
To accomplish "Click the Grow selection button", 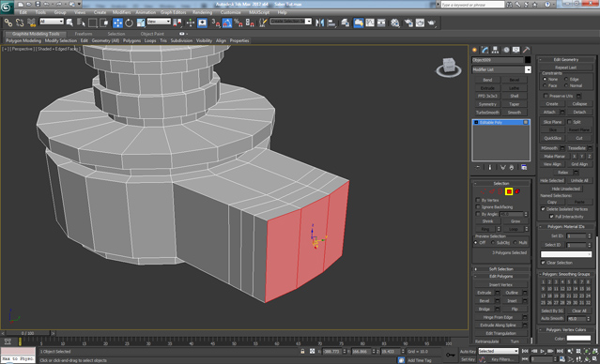I will [515, 221].
